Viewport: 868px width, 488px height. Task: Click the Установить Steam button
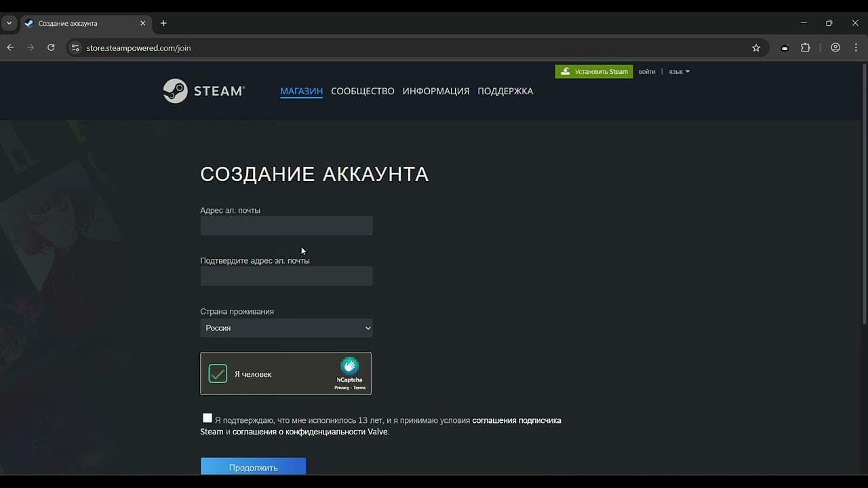[x=594, y=71]
